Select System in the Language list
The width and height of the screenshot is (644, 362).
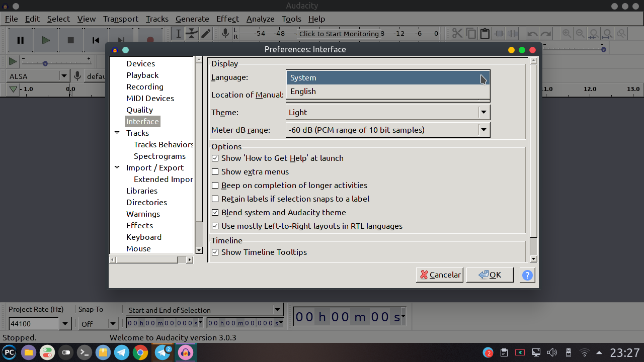[x=388, y=78]
